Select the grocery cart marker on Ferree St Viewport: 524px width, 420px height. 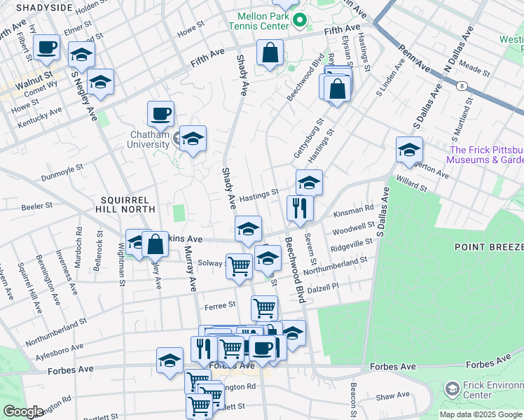pos(264,307)
